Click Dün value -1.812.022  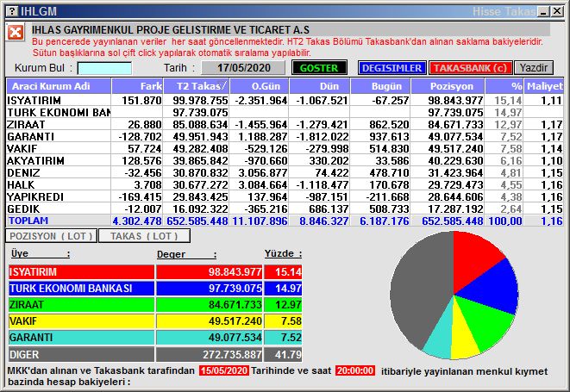[x=322, y=136]
